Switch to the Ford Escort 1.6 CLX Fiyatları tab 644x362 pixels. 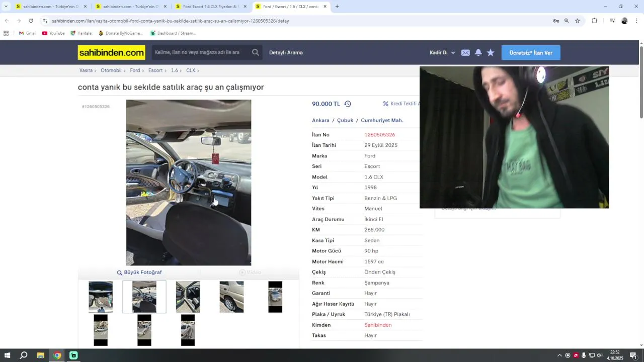(x=211, y=7)
